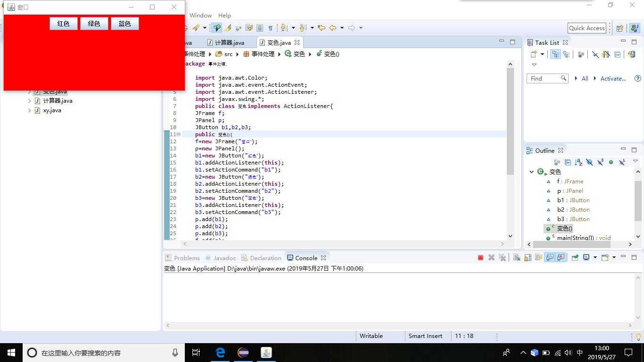Select the b1 : JButton outline item
Screen dimensions: 644x362
(573, 200)
